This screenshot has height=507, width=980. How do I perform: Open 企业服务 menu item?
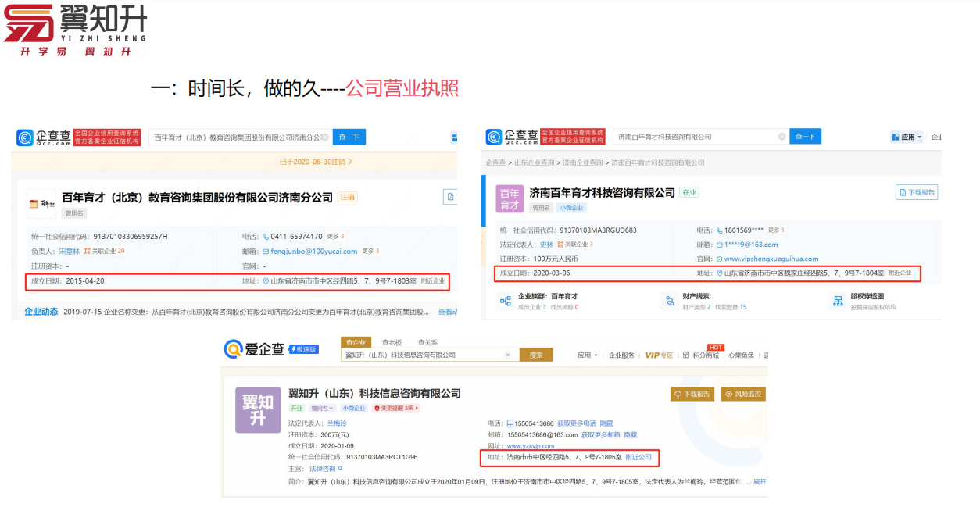pos(621,355)
